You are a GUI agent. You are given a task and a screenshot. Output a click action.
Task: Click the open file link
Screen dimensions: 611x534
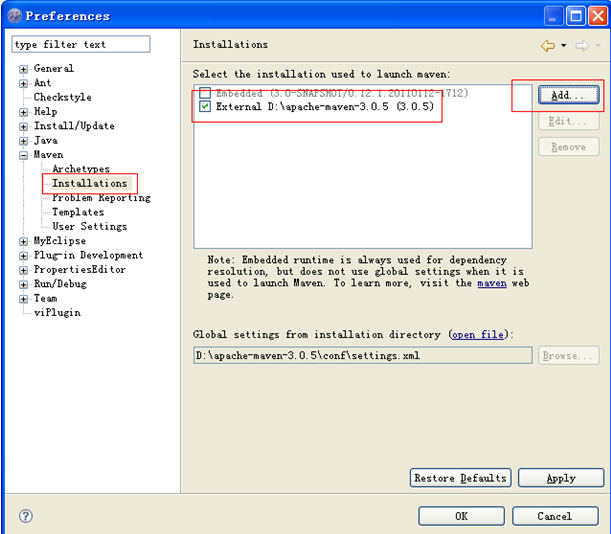tap(478, 334)
